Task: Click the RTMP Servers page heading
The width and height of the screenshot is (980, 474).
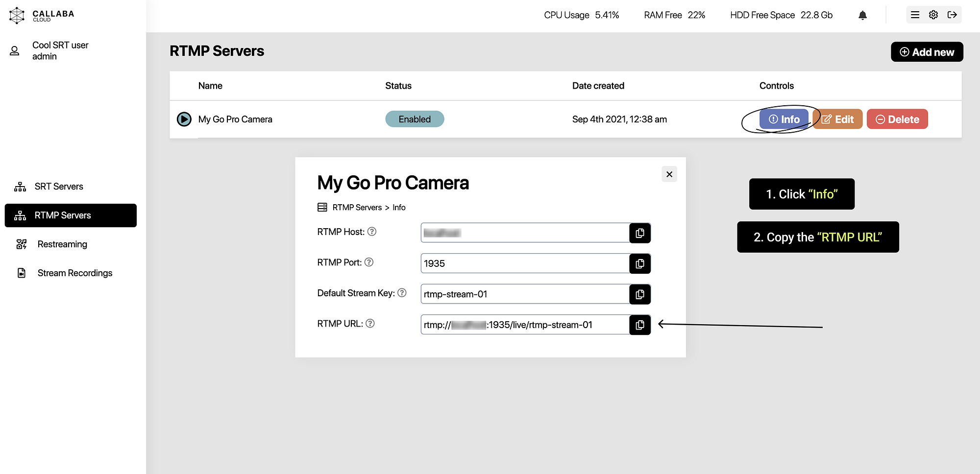Action: [x=217, y=51]
